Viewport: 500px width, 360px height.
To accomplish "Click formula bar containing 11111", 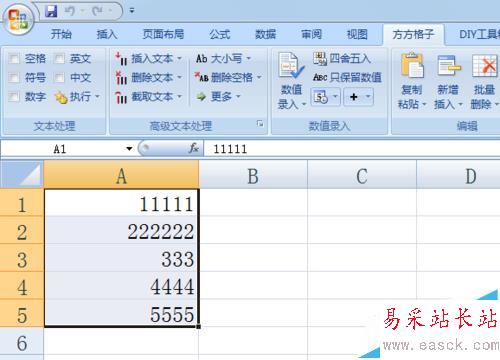I will pyautogui.click(x=352, y=149).
